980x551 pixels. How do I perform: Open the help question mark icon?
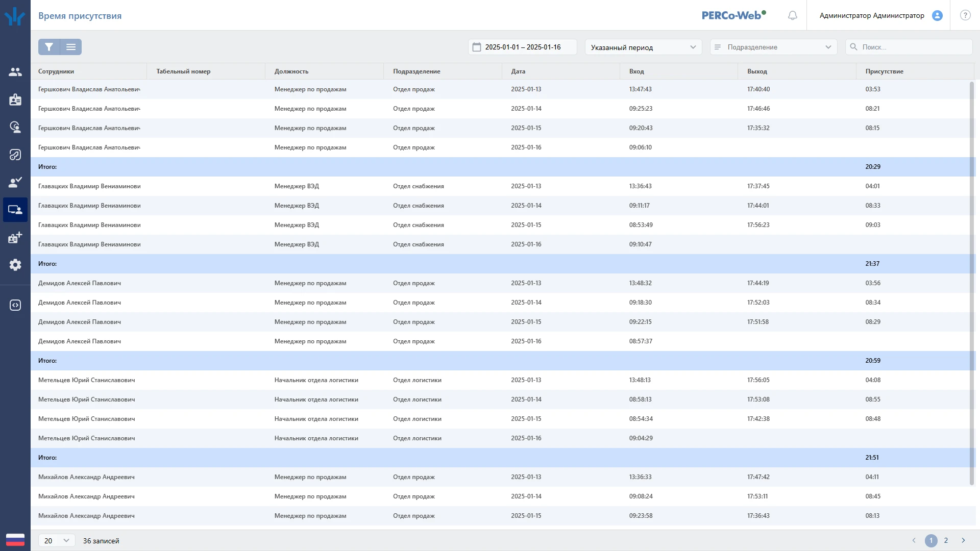(x=965, y=15)
